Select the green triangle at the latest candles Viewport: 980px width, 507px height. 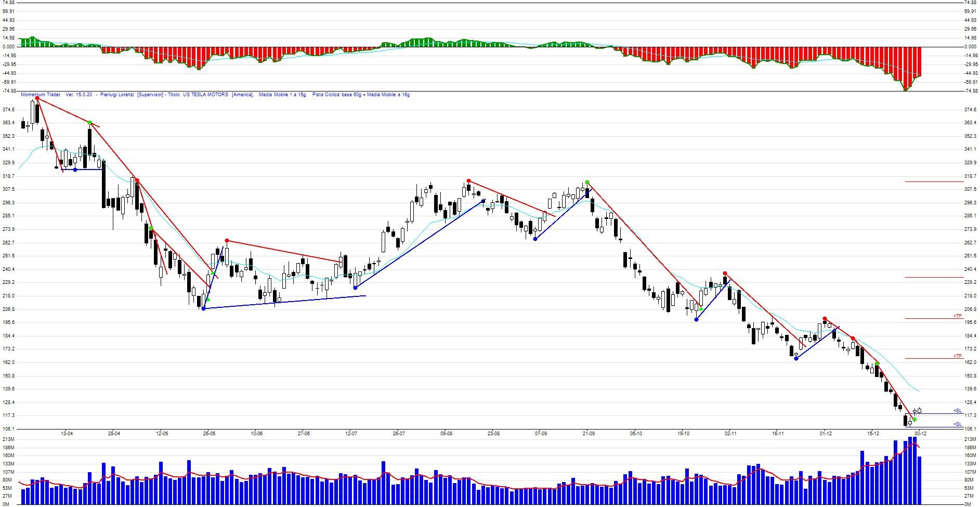pos(914,419)
